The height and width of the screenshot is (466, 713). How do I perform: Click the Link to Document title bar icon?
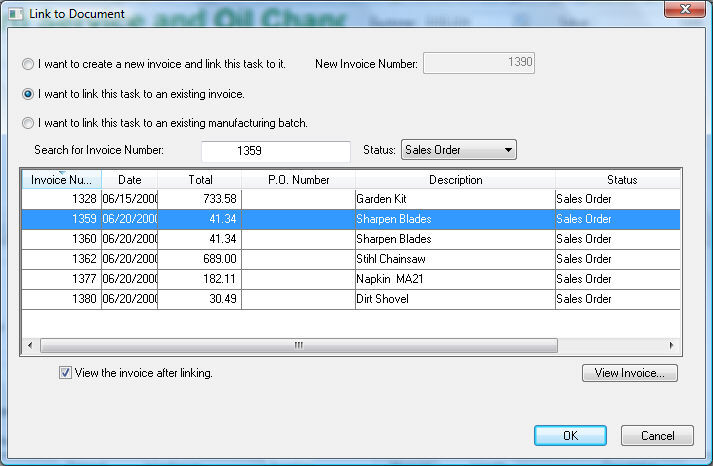(x=15, y=14)
